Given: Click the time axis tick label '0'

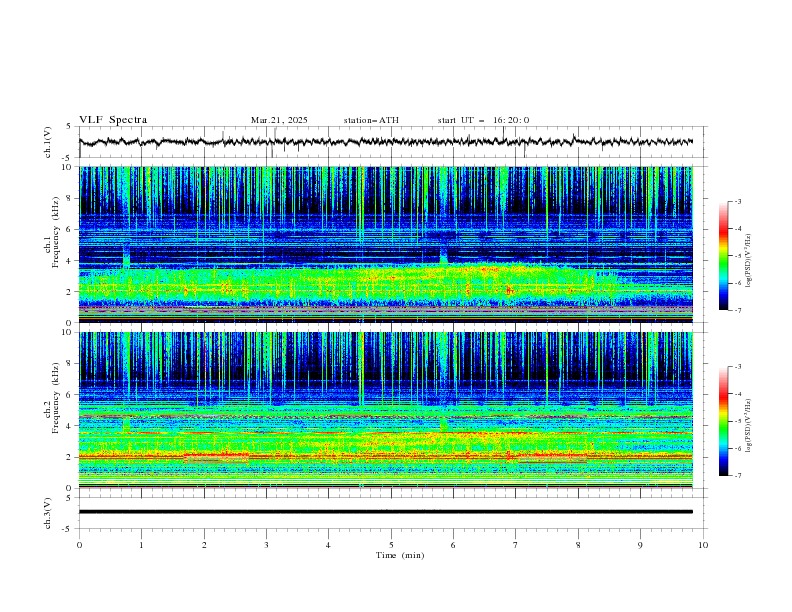Looking at the screenshot, I should (x=79, y=545).
